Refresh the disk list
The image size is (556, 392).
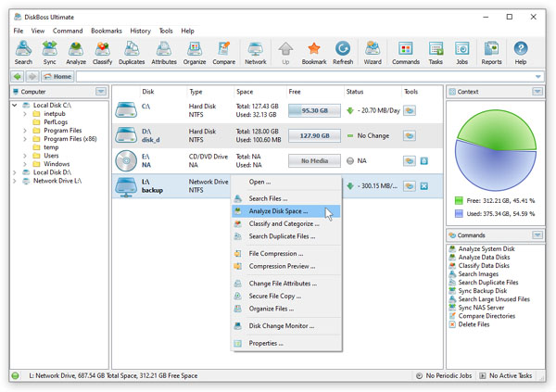[x=343, y=53]
